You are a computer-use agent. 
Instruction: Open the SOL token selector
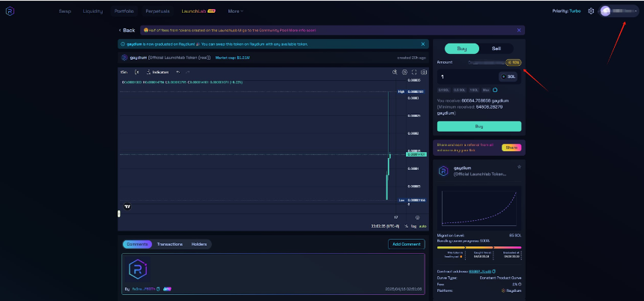(508, 77)
